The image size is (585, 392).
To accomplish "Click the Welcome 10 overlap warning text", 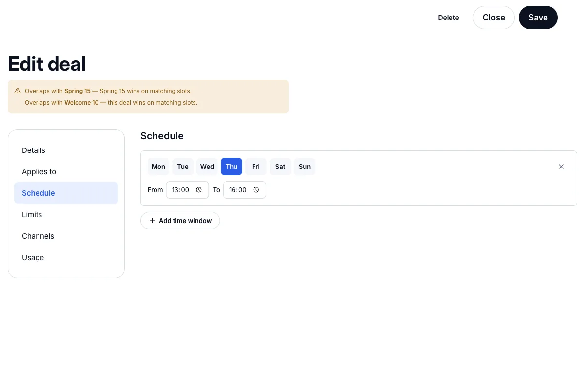I will pyautogui.click(x=111, y=103).
